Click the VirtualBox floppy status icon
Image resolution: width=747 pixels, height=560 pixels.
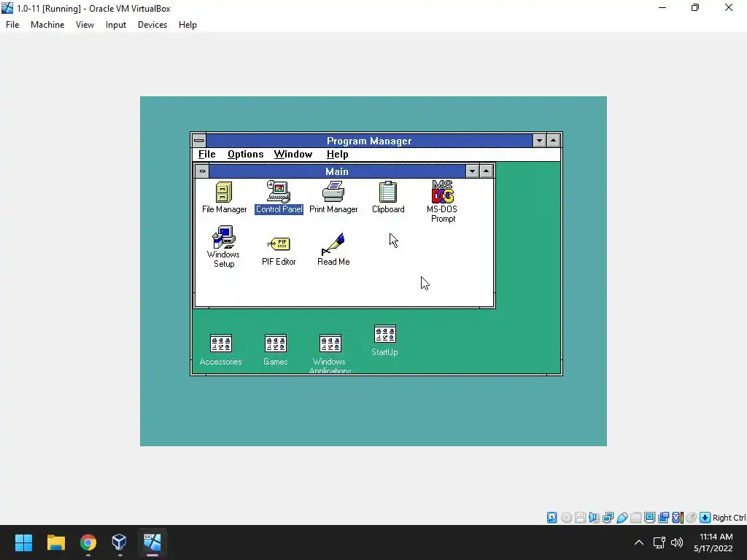coord(580,518)
